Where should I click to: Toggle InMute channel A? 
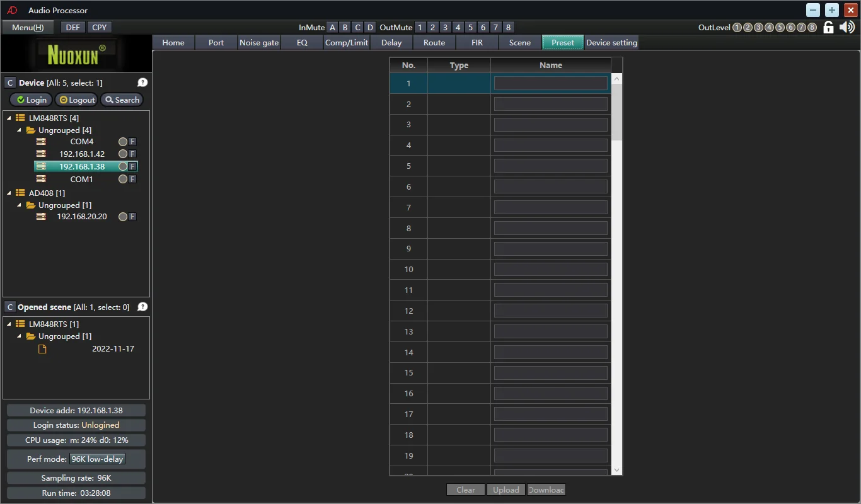point(332,28)
